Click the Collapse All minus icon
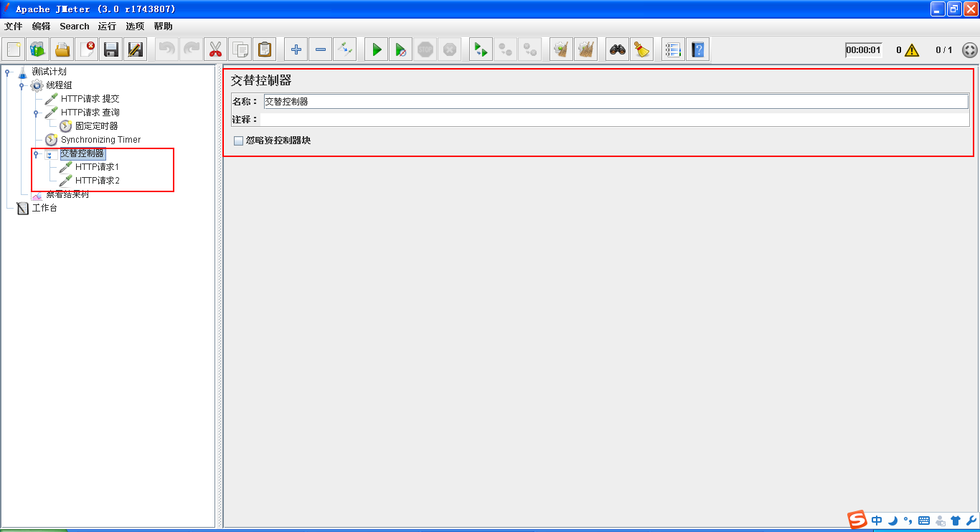The height and width of the screenshot is (532, 980). click(321, 49)
